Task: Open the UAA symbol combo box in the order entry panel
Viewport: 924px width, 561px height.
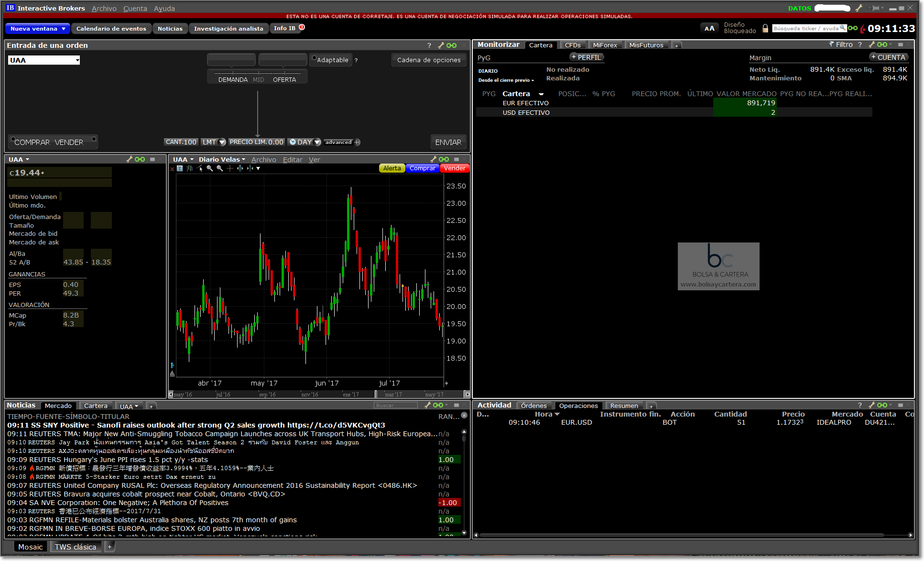Action: [x=44, y=60]
